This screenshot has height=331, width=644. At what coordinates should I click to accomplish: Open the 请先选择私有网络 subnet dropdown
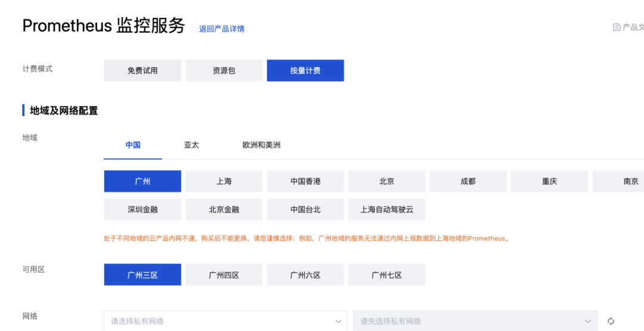475,321
